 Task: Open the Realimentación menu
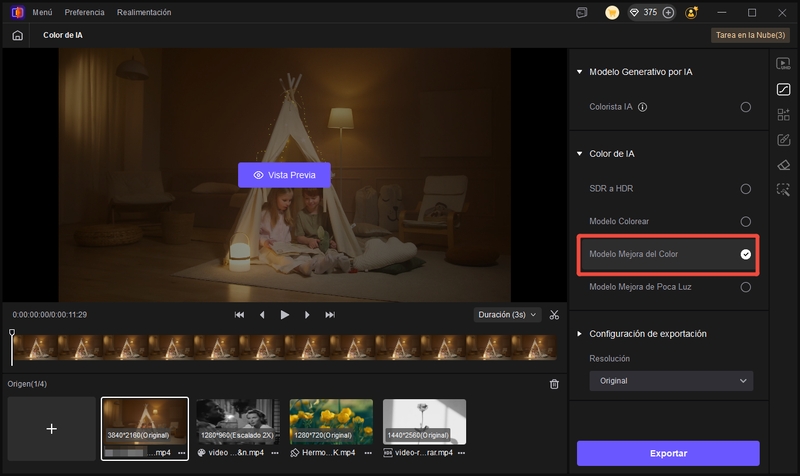tap(144, 13)
